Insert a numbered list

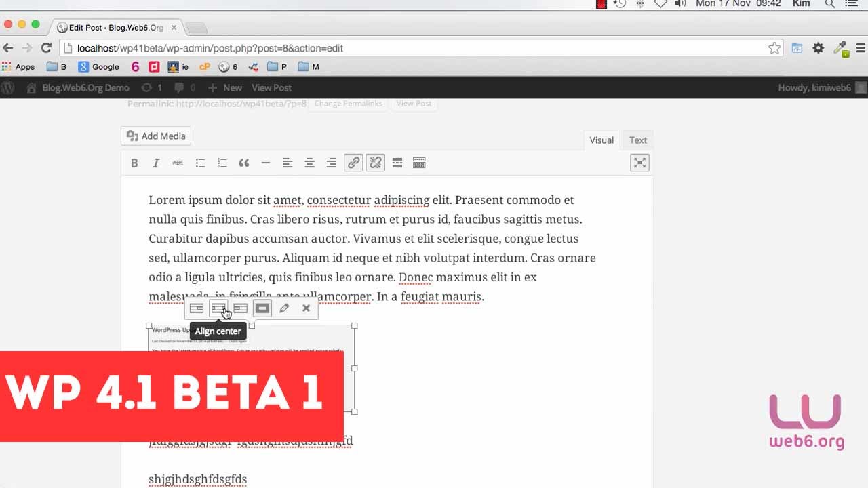[222, 163]
